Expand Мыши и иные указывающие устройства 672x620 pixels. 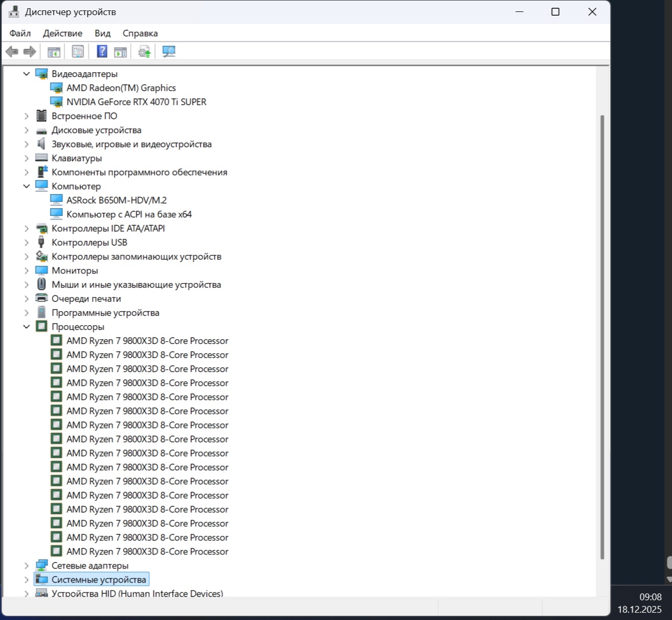point(27,285)
